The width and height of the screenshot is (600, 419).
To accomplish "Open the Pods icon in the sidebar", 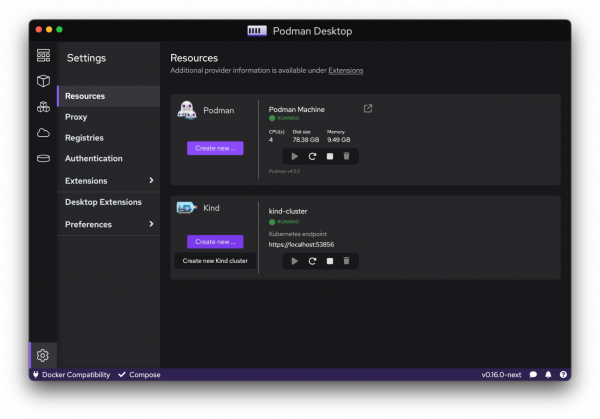I will coord(43,107).
